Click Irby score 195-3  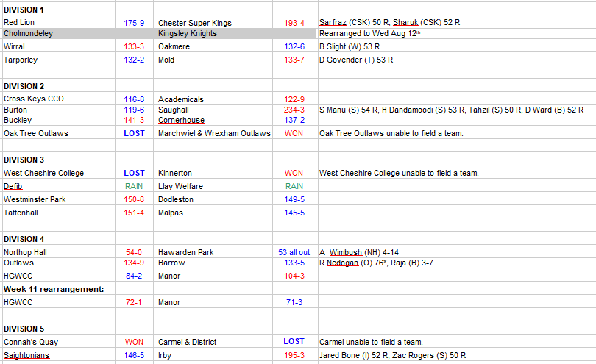coord(294,356)
